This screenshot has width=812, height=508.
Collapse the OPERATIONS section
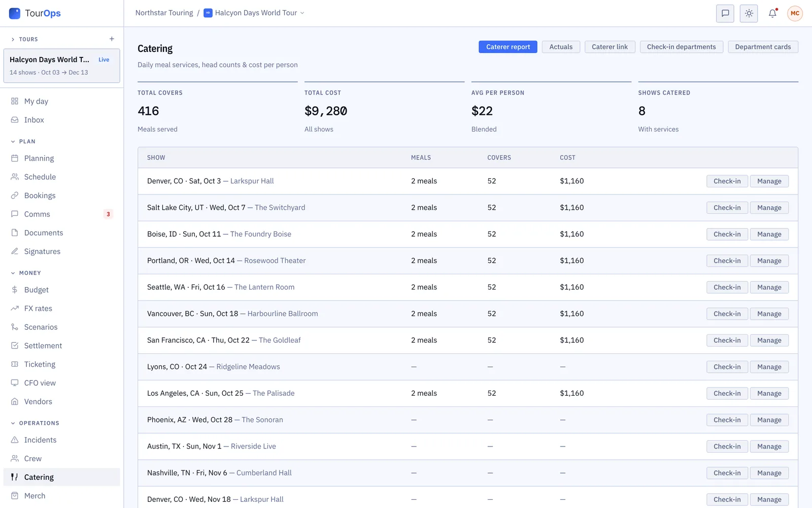pos(35,423)
